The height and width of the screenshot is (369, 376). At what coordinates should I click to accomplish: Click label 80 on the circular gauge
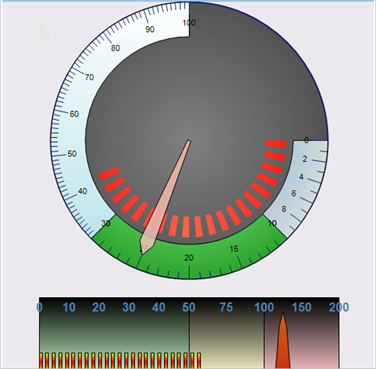pos(115,48)
